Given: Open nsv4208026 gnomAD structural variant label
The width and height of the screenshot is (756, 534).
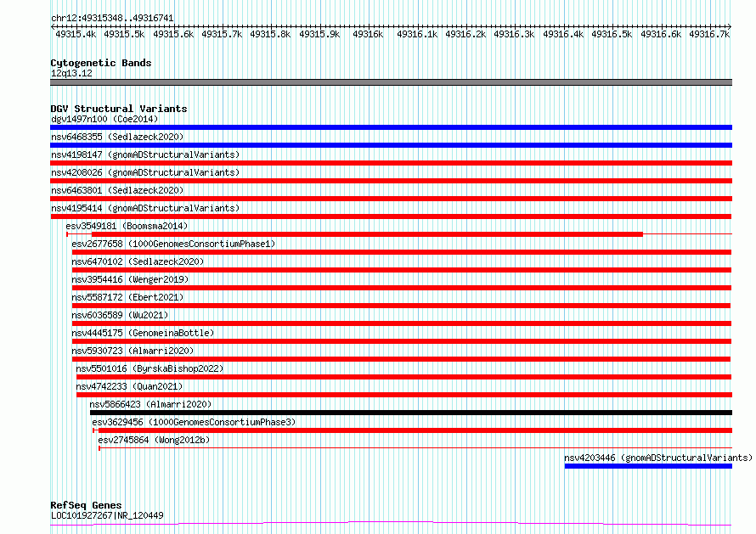Looking at the screenshot, I should tap(145, 172).
